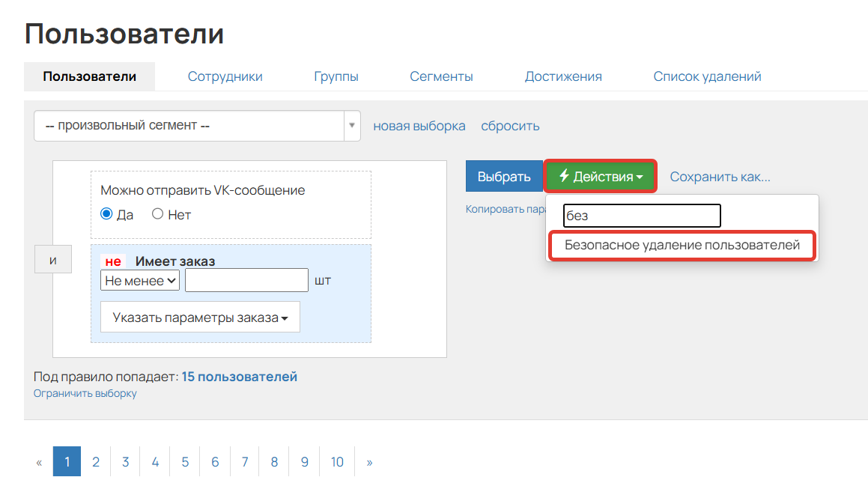Go to pagination page 5
Viewport: 868px width, 492px height.
point(184,461)
